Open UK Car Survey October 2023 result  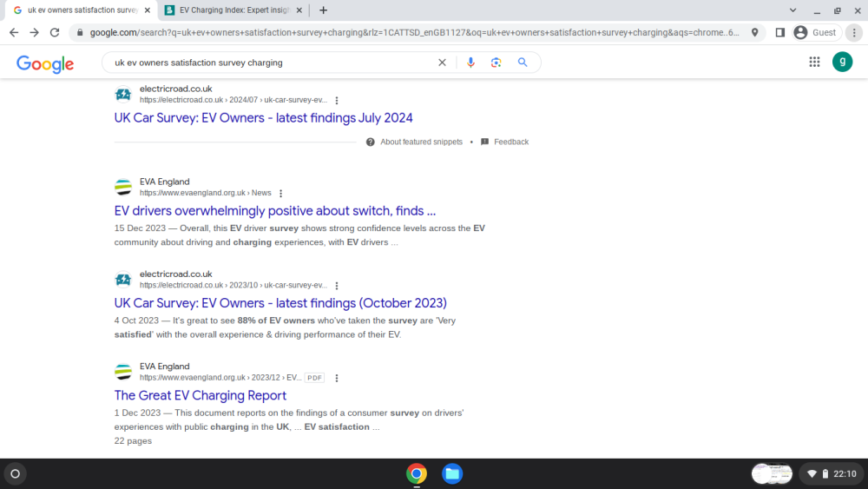(x=280, y=303)
